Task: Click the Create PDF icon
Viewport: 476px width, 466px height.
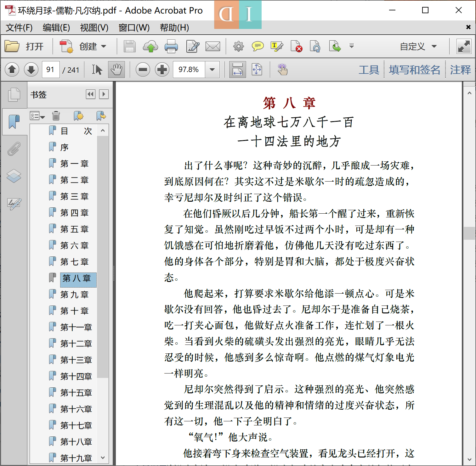Action: pos(66,46)
